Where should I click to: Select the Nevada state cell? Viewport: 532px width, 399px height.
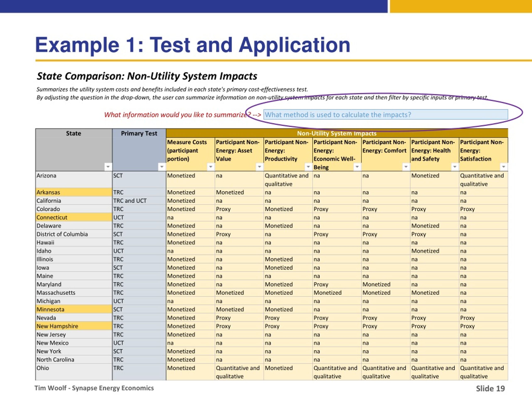pos(74,318)
